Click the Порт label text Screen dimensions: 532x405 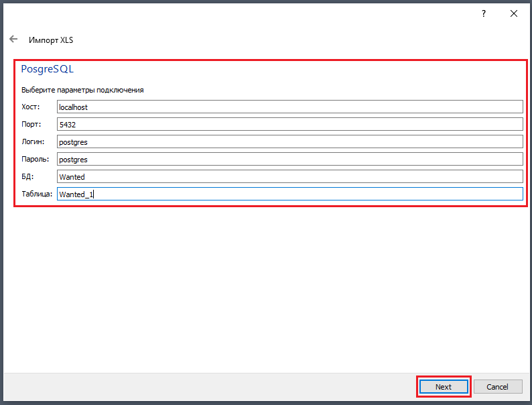[31, 124]
